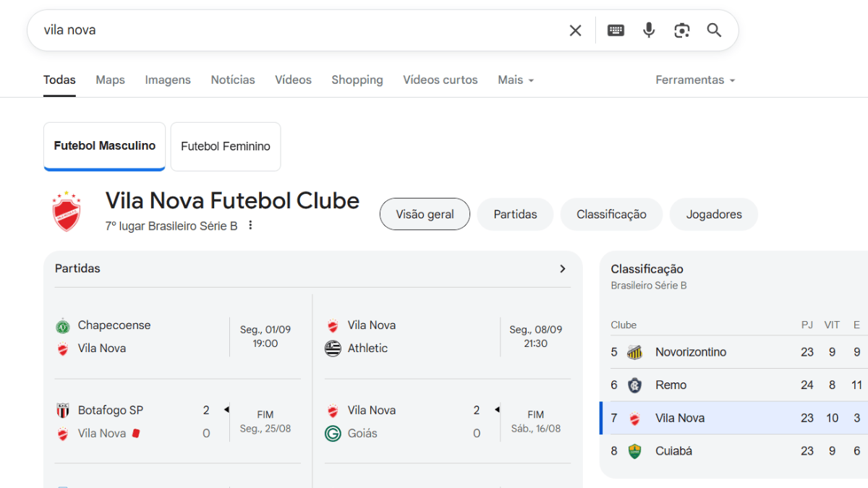The height and width of the screenshot is (488, 868).
Task: Start voice search with microphone
Action: click(649, 30)
